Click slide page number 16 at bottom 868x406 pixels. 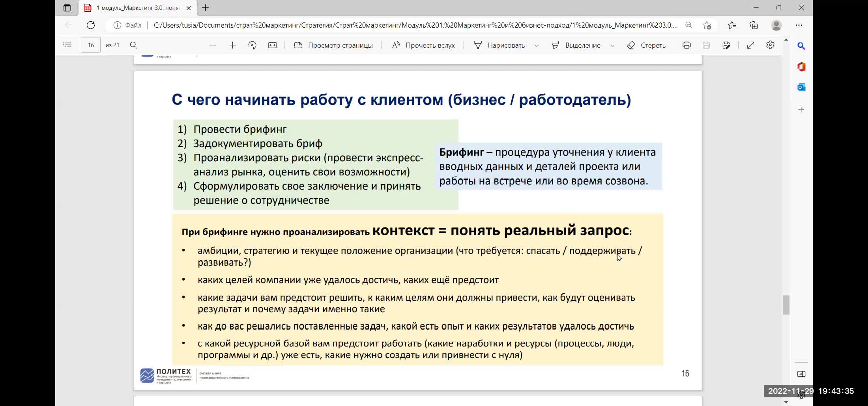pyautogui.click(x=685, y=373)
